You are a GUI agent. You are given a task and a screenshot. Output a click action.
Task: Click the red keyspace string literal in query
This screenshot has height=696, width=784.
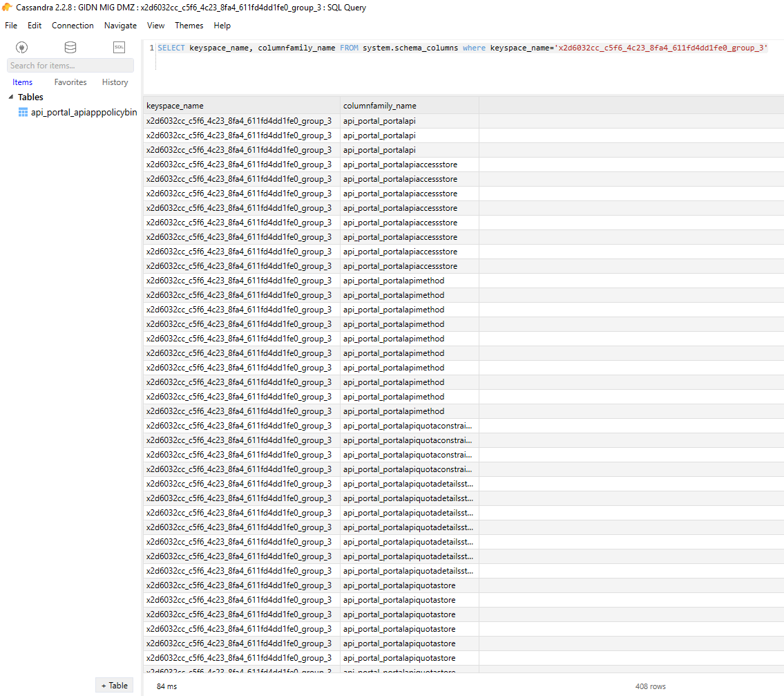coord(661,48)
